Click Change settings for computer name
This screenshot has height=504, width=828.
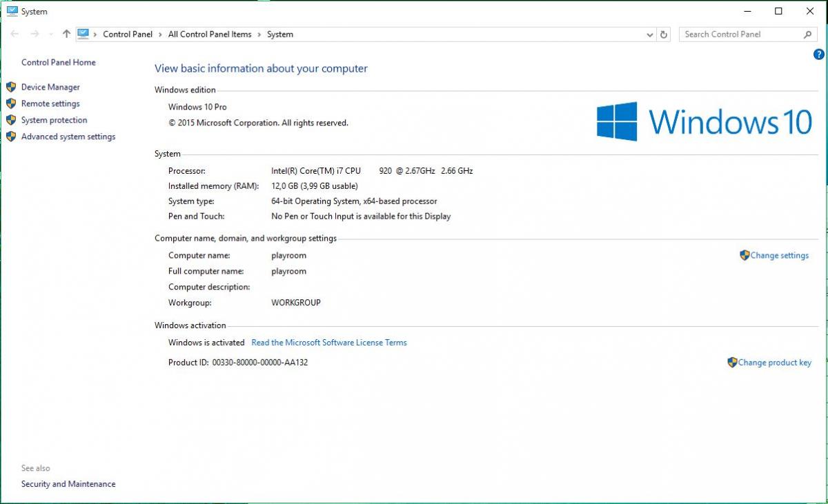[x=780, y=255]
